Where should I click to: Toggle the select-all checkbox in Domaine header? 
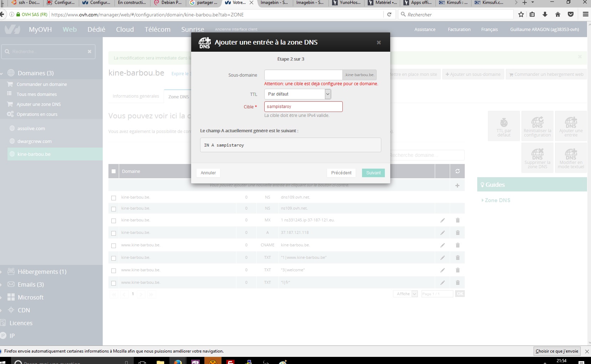[x=113, y=171]
